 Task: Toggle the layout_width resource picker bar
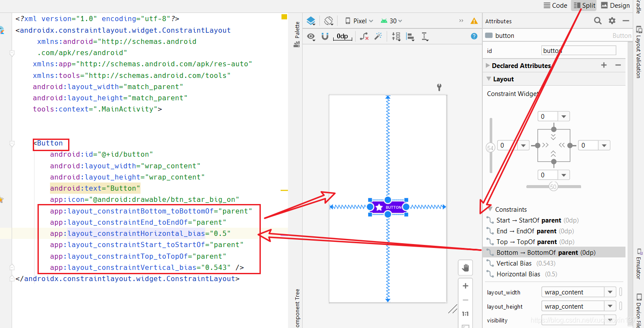coord(621,292)
